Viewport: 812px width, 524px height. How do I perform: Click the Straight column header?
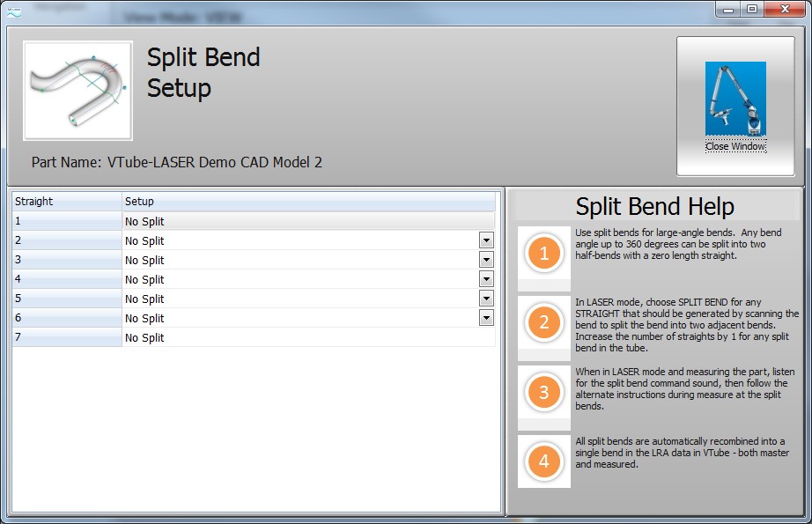point(67,202)
